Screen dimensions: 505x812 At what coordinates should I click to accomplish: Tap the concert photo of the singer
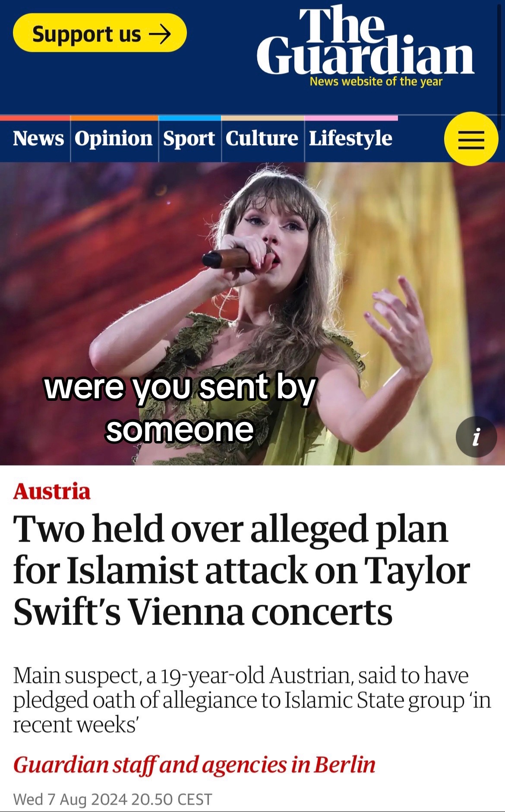[252, 314]
